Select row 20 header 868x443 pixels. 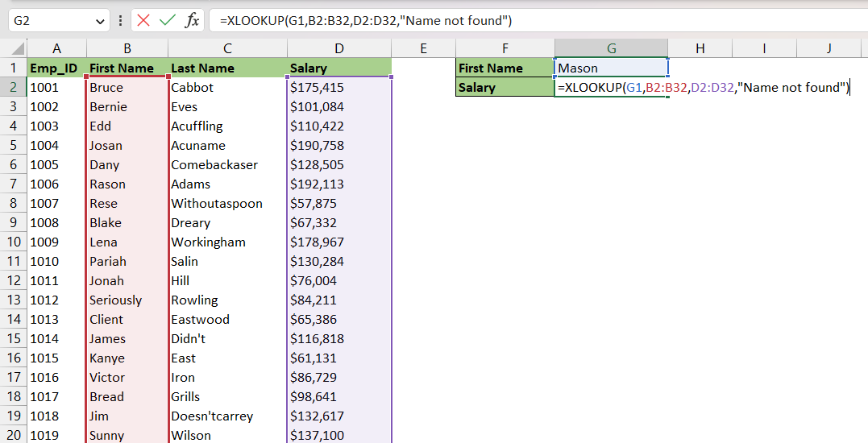click(13, 435)
